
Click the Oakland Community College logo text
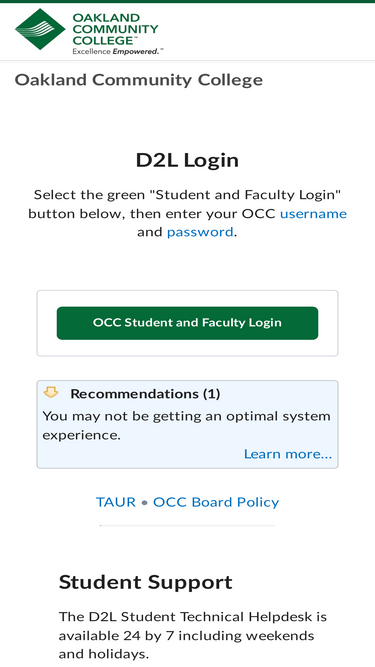115,29
